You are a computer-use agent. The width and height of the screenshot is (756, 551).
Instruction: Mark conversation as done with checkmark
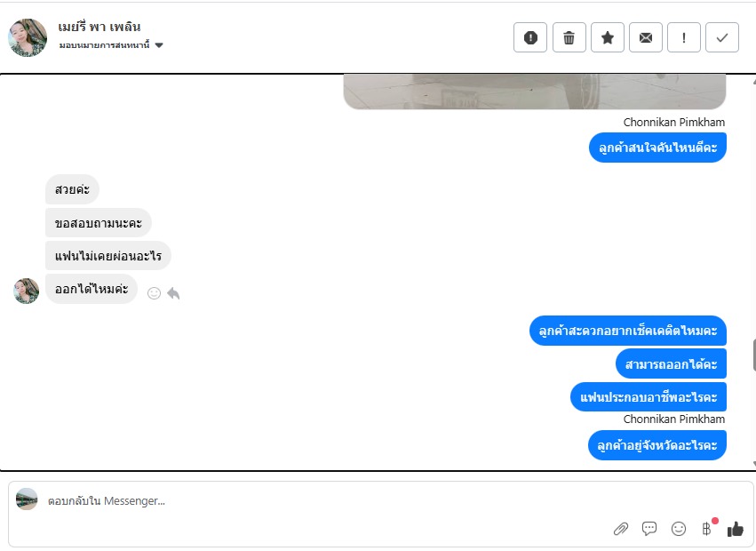[721, 37]
